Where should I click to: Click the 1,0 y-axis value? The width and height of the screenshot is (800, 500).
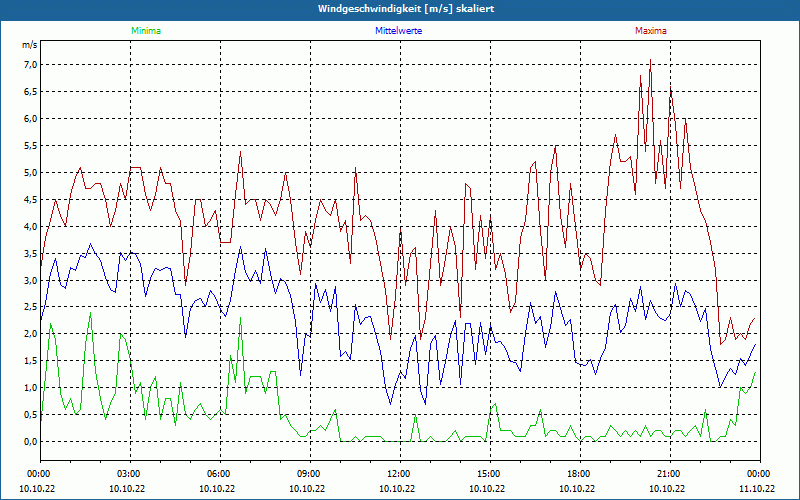tap(31, 387)
